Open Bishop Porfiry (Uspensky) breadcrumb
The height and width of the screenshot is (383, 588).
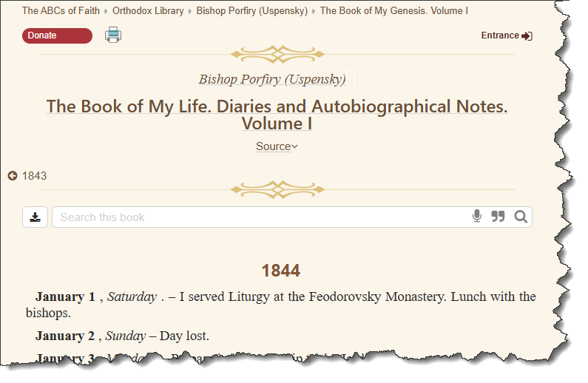pyautogui.click(x=251, y=11)
